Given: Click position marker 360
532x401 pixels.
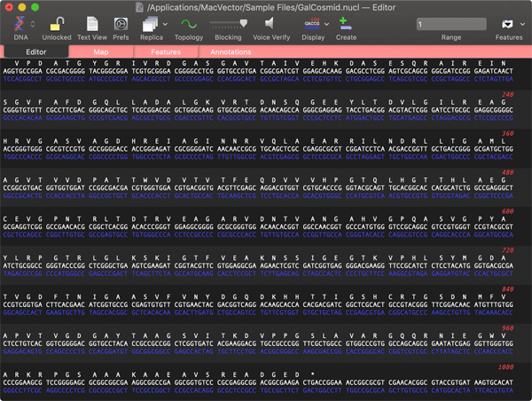Looking at the screenshot, I should (507, 133).
